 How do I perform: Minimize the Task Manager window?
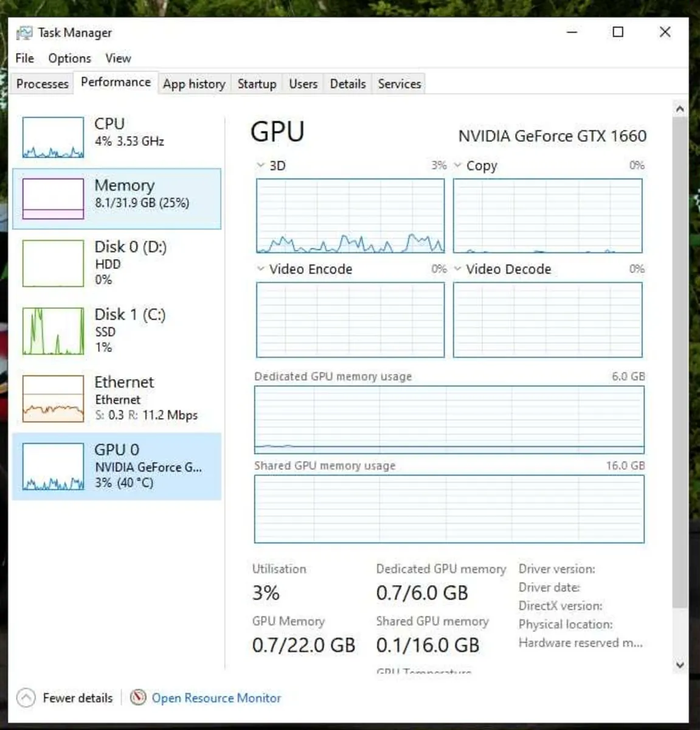[x=572, y=32]
